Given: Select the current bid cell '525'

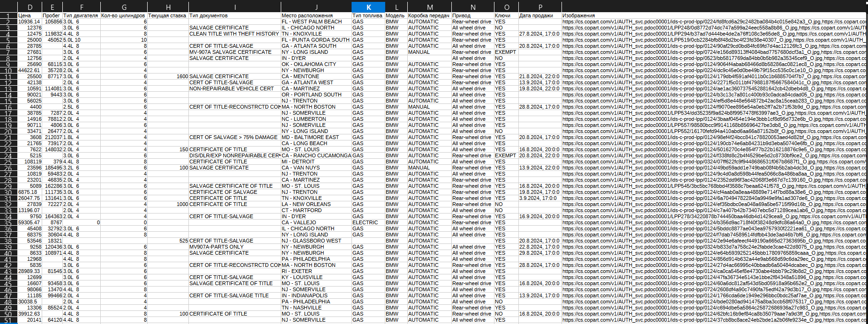Looking at the screenshot, I should (168, 241).
